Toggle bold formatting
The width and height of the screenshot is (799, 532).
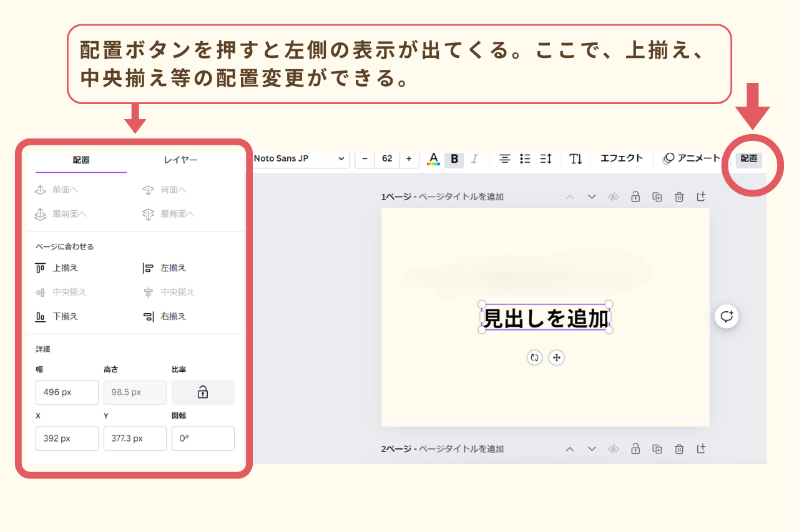tap(454, 158)
